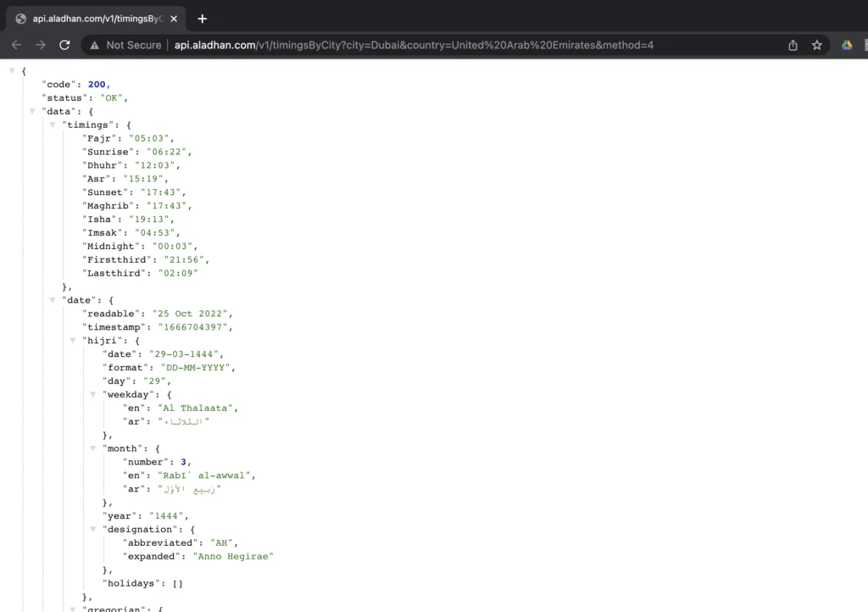This screenshot has height=612, width=868.
Task: Go back using the back arrow
Action: 17,46
